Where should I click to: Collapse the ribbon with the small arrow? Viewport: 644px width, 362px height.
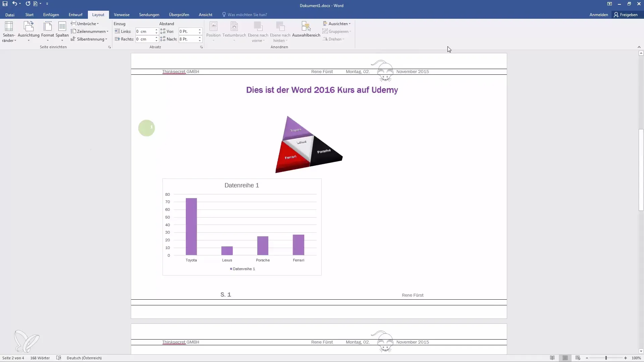coord(639,47)
